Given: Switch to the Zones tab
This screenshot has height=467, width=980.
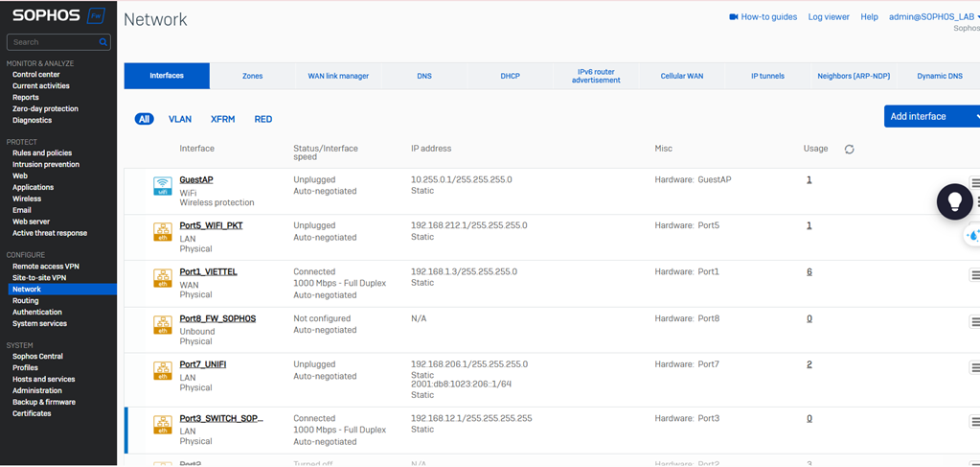Looking at the screenshot, I should [252, 76].
